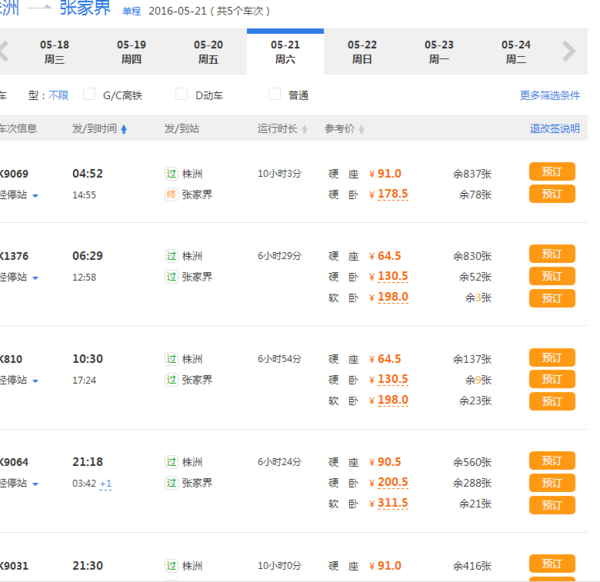The height and width of the screenshot is (582, 600).
Task: Select the 05-18 周三 date tab
Action: 55,52
